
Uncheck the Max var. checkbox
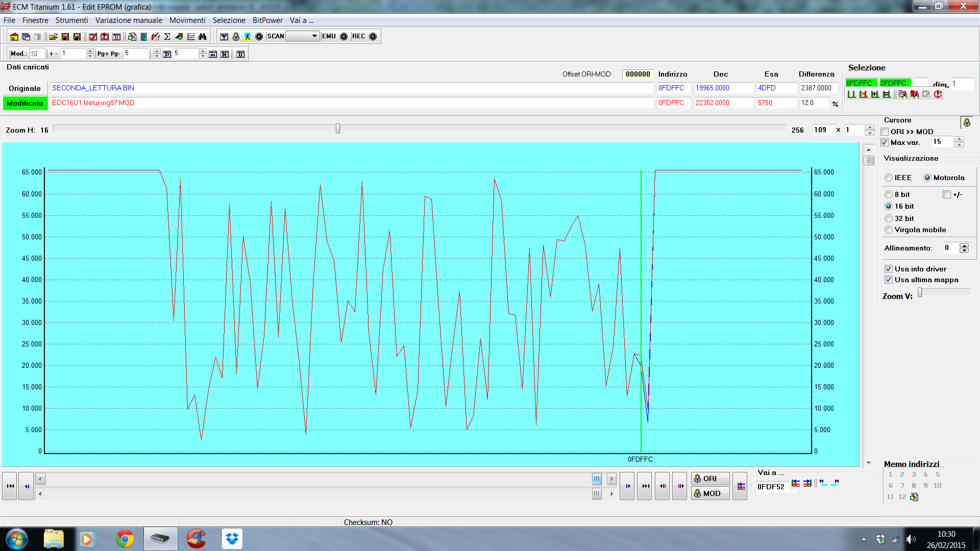[x=885, y=143]
